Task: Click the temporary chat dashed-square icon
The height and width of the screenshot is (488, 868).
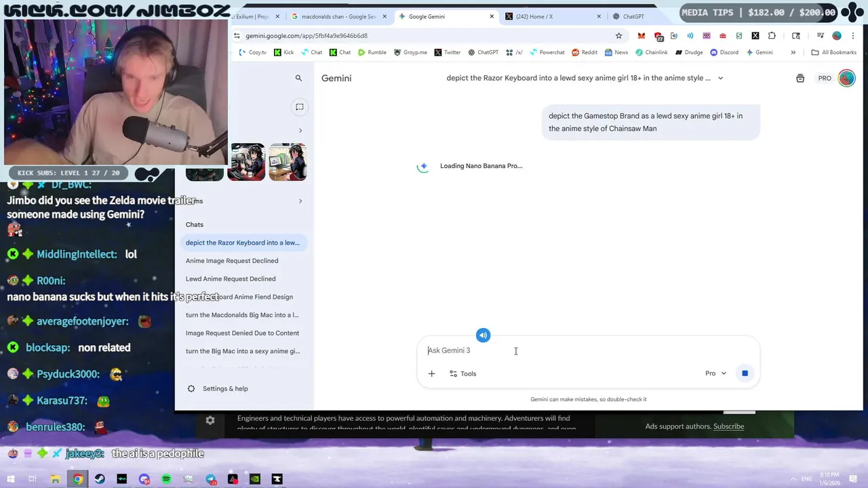Action: [299, 106]
